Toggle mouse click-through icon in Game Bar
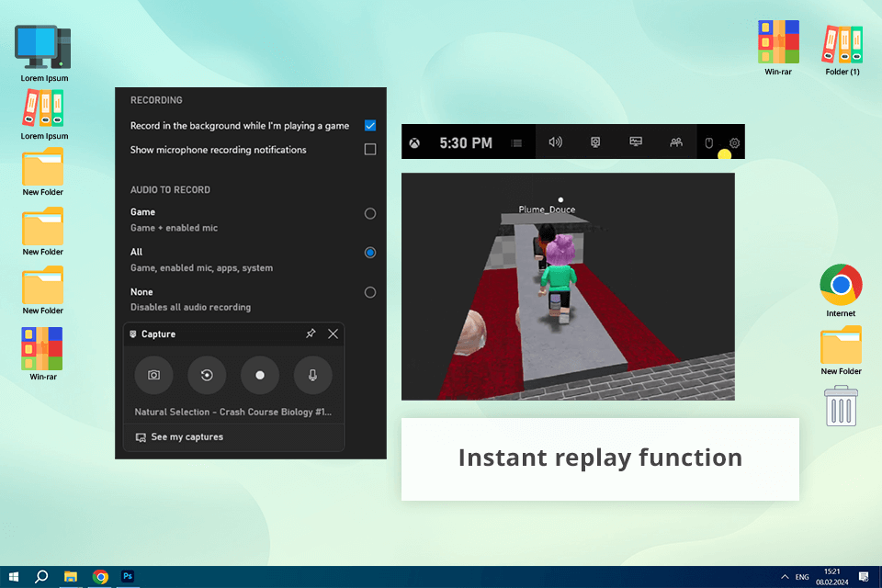Image resolution: width=882 pixels, height=588 pixels. [708, 143]
